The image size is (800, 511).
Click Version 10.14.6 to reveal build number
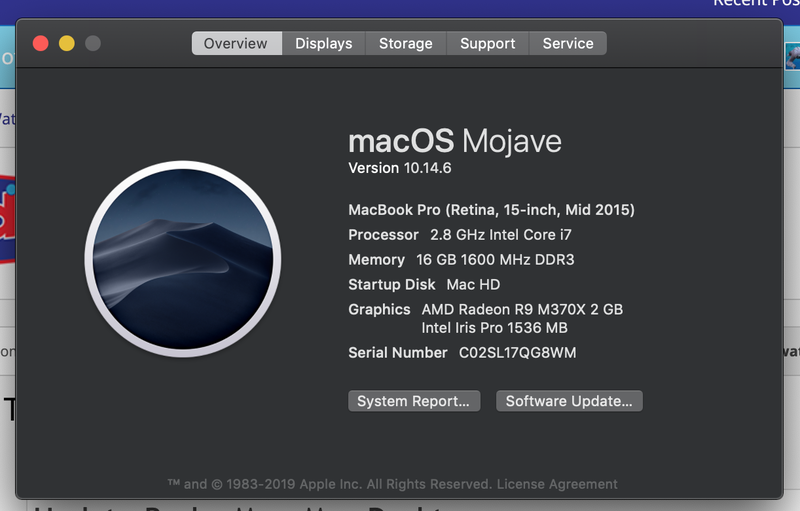399,168
